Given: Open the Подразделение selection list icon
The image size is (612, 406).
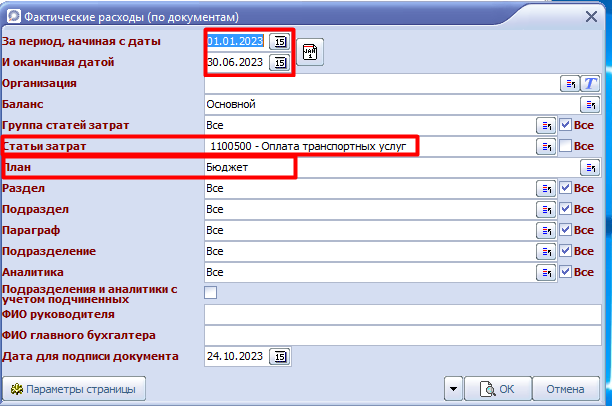Looking at the screenshot, I should [x=547, y=251].
